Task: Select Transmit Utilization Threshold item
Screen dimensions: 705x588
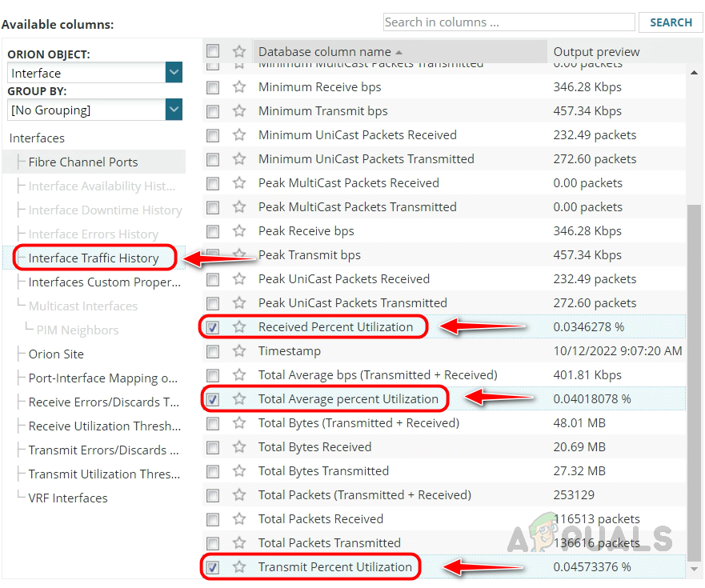Action: coord(104,474)
